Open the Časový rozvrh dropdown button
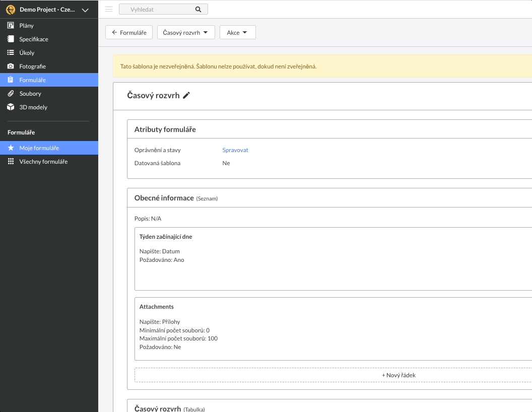Viewport: 532px width, 412px height. pos(186,33)
